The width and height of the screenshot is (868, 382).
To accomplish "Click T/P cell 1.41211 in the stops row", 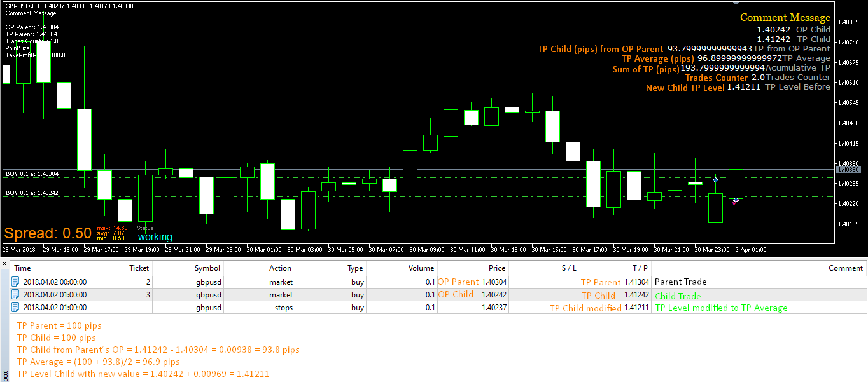I will [x=636, y=308].
